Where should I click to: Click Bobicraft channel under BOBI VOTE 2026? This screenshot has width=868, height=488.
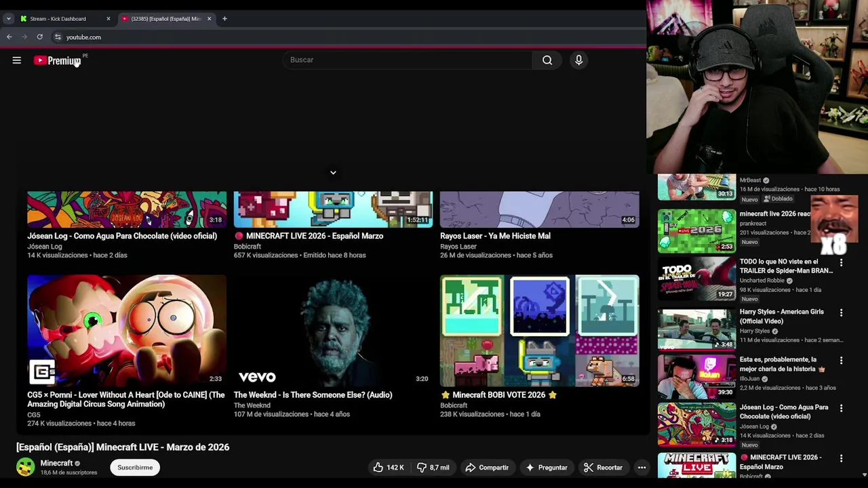[454, 405]
